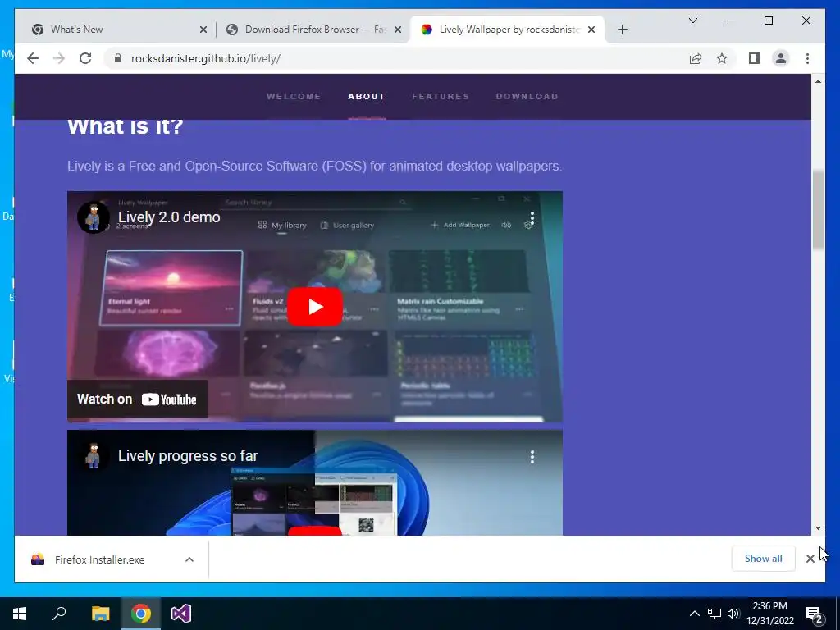Image resolution: width=840 pixels, height=630 pixels.
Task: Jump to the DOWNLOAD section
Action: point(527,97)
